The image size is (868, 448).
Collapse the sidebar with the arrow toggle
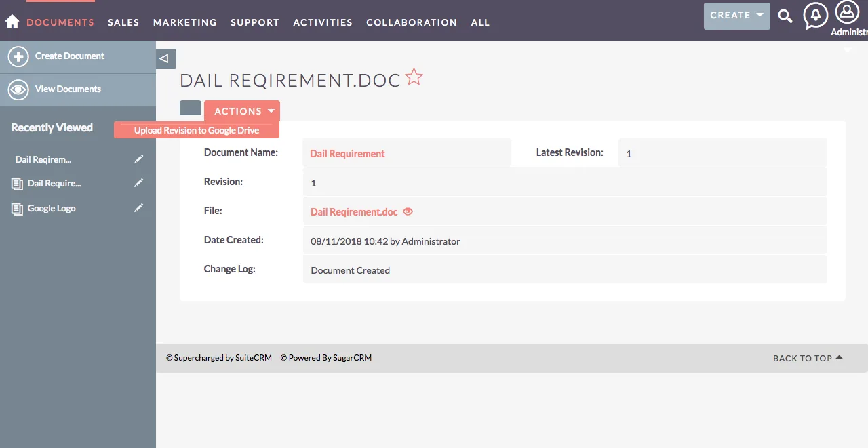point(166,59)
